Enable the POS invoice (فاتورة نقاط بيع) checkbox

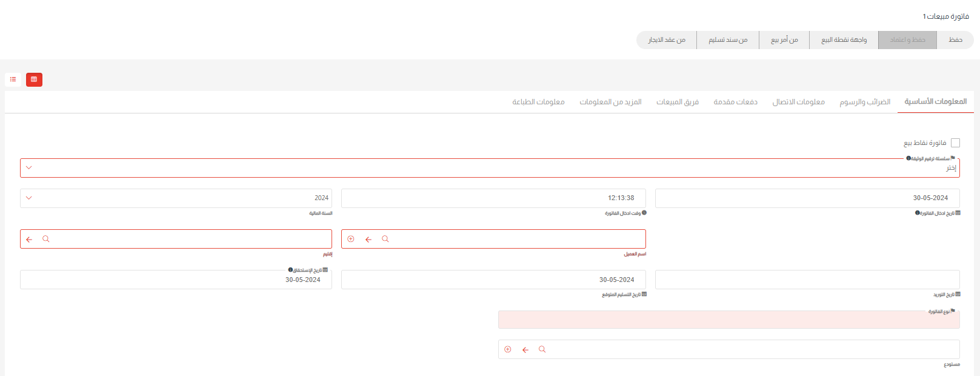(x=955, y=143)
